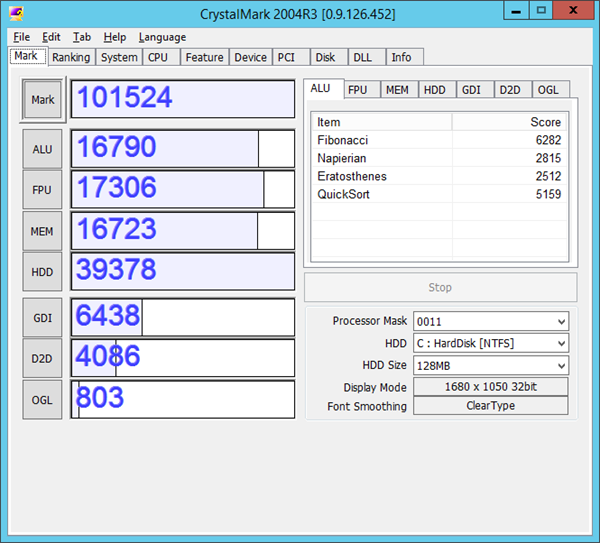Close the CrystalMark window
This screenshot has height=543, width=600.
573,10
